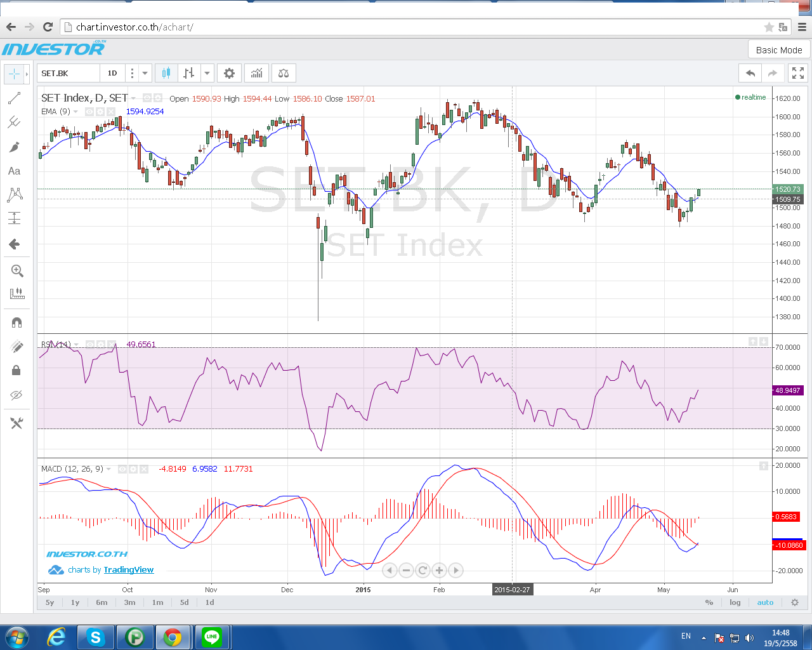Select candlestick chart style

(x=166, y=74)
